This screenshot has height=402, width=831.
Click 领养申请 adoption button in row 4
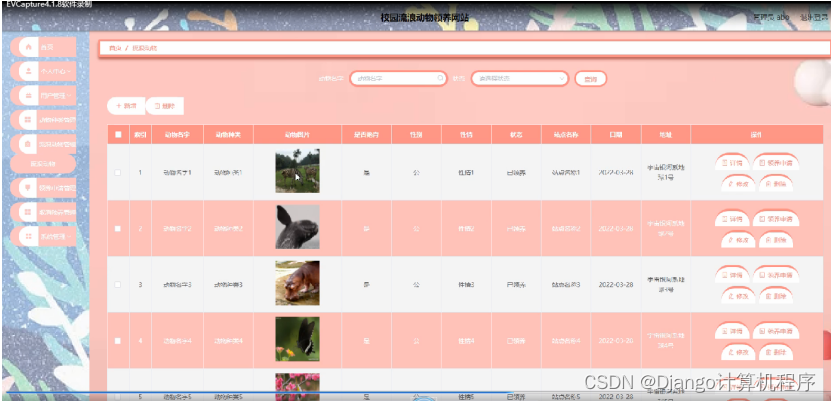776,330
